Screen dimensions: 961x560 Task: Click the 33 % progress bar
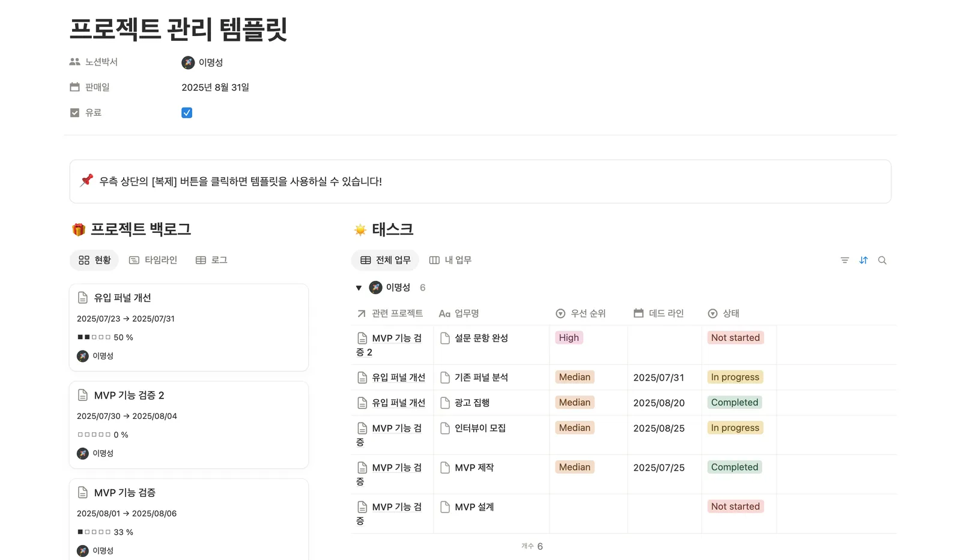94,532
